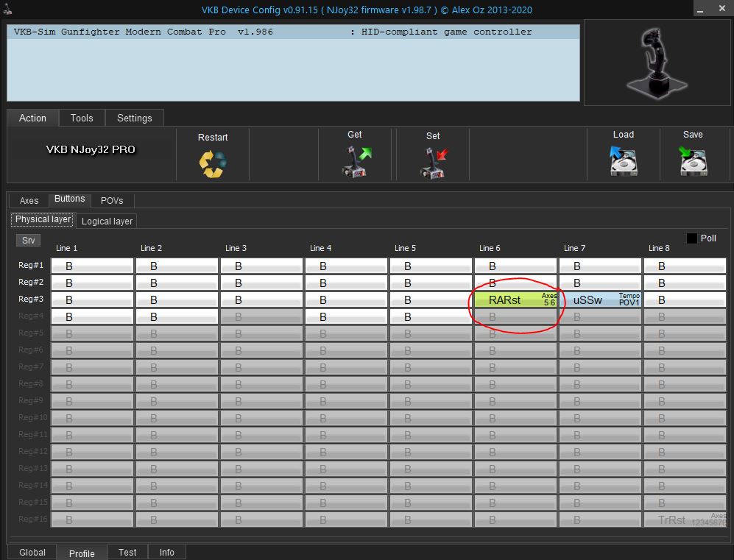Click Reg#4 Line 4 button cell
This screenshot has width=734, height=560.
coord(347,316)
